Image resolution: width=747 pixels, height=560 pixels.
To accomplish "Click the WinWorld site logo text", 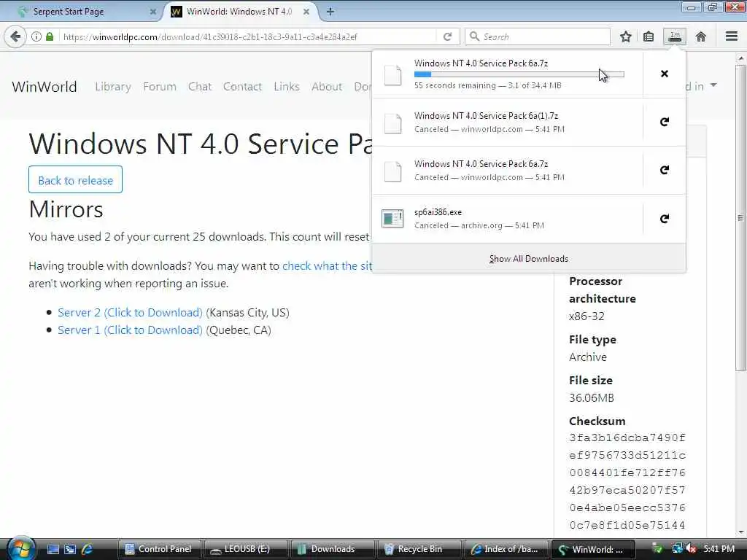I will (x=44, y=87).
